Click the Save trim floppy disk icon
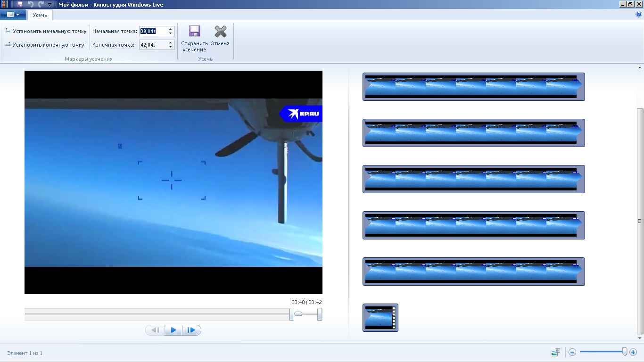Image resolution: width=644 pixels, height=362 pixels. click(194, 32)
